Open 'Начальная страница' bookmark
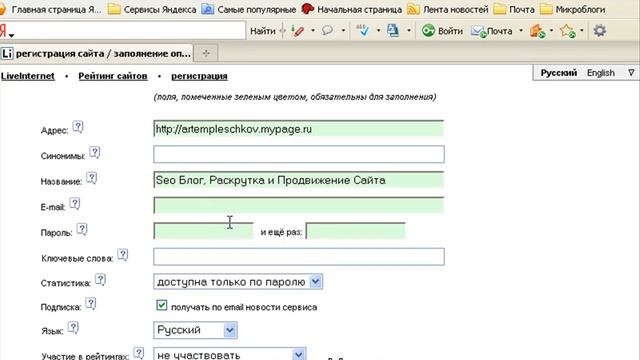 pos(351,9)
